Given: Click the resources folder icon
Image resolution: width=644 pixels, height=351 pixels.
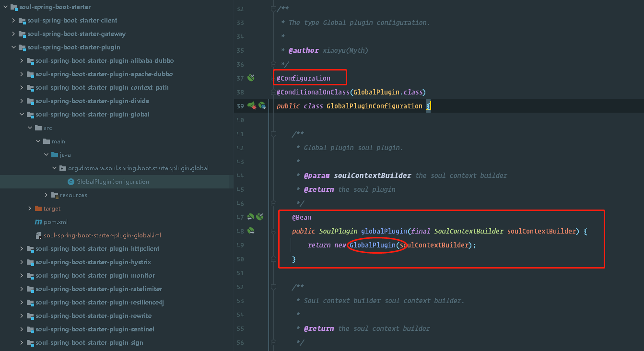Looking at the screenshot, I should tap(55, 195).
